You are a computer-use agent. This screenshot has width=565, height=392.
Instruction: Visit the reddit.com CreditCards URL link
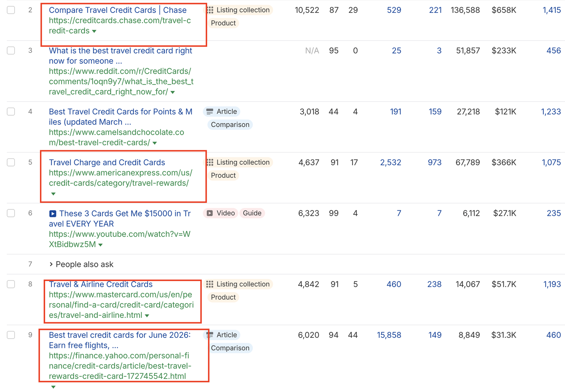coord(121,81)
